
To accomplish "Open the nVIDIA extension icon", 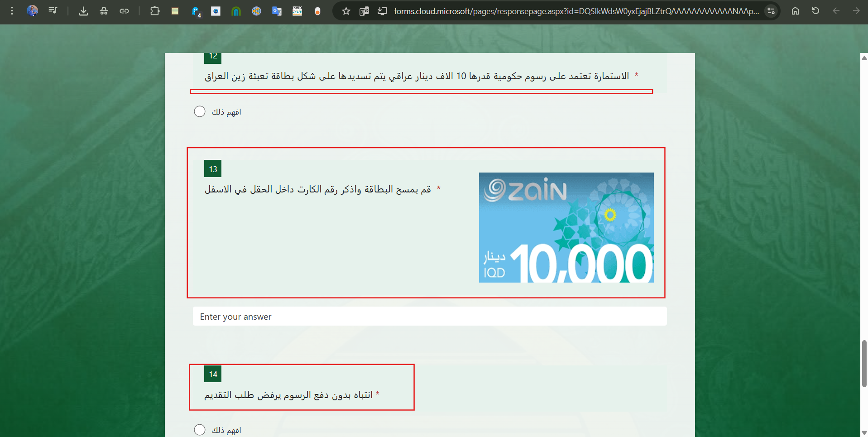I will point(297,11).
